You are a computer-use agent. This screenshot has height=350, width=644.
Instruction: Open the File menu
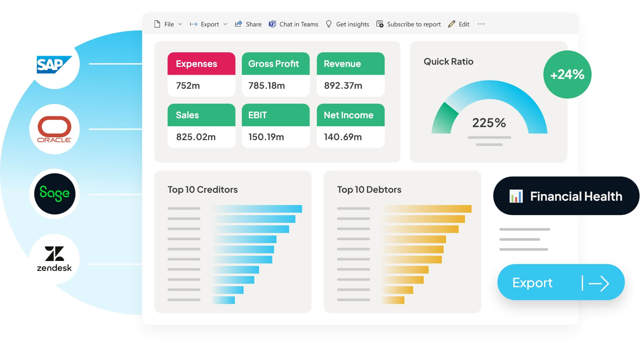click(x=169, y=24)
